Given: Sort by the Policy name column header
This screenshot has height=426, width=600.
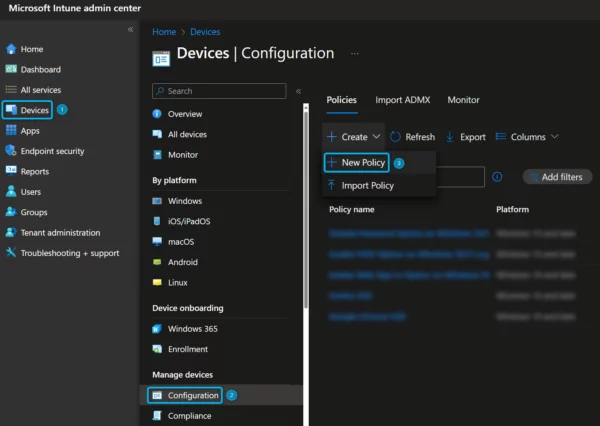Looking at the screenshot, I should 352,209.
